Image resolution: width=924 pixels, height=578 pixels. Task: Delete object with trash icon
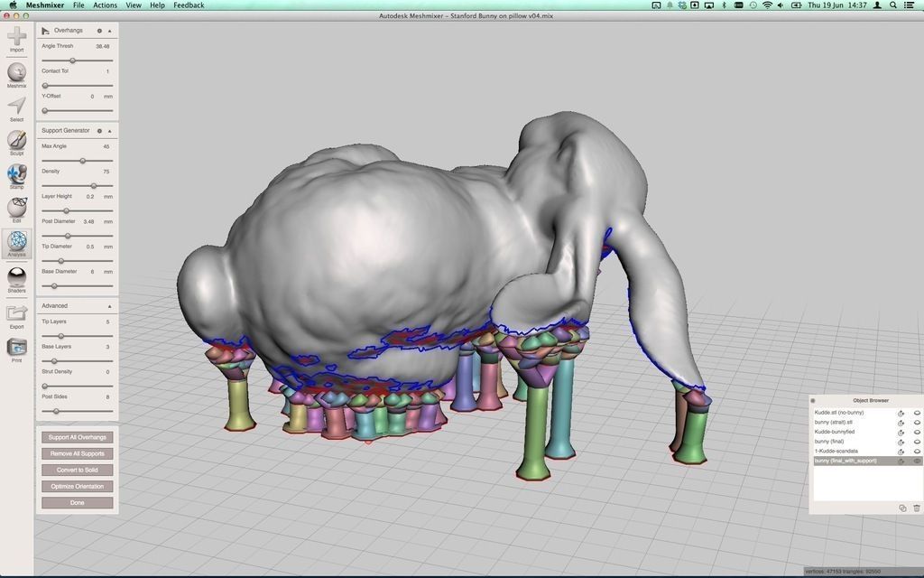pos(917,508)
